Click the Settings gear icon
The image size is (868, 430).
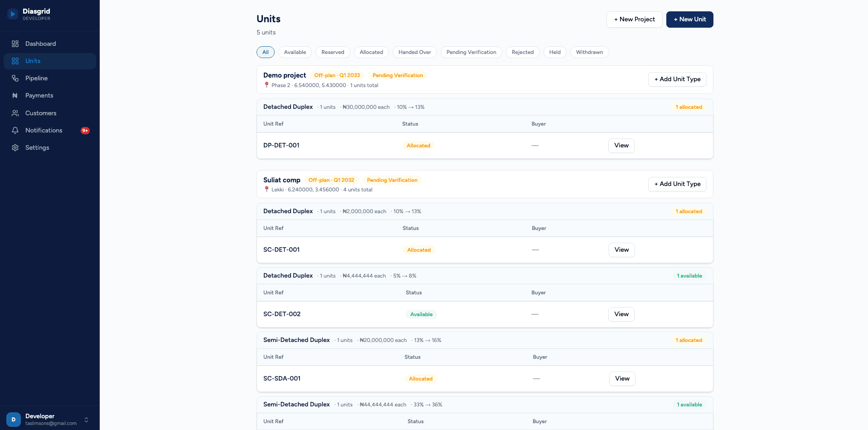(15, 147)
